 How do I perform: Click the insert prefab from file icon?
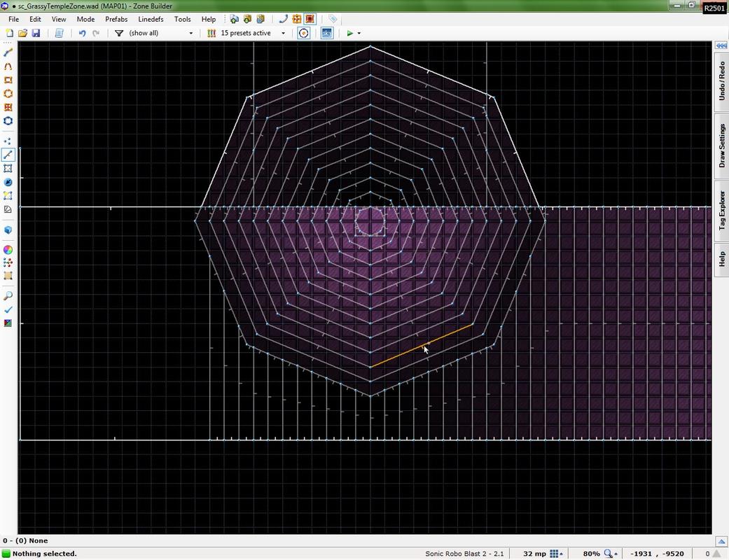tap(235, 19)
